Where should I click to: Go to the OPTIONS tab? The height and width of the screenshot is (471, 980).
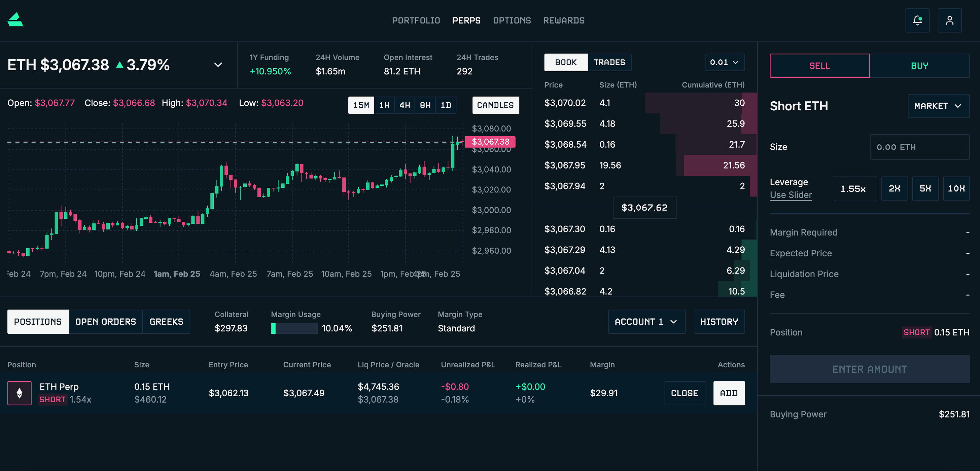click(x=512, y=21)
